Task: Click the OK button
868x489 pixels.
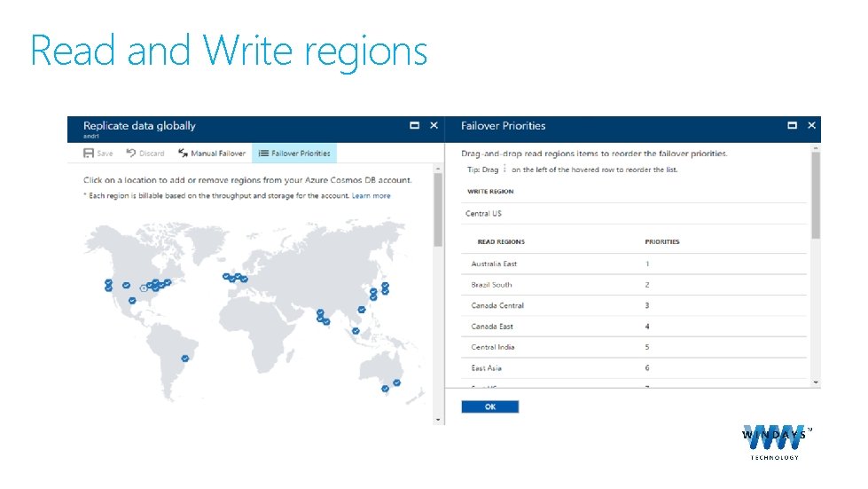Action: click(490, 406)
